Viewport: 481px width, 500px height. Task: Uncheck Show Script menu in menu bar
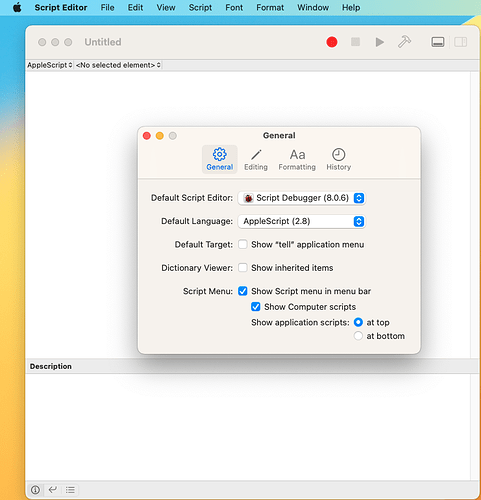tap(243, 291)
